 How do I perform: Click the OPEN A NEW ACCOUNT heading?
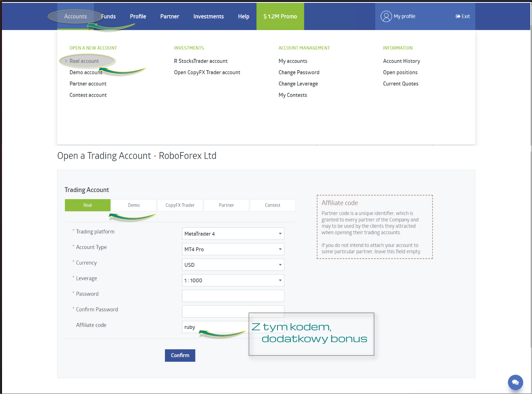point(93,48)
